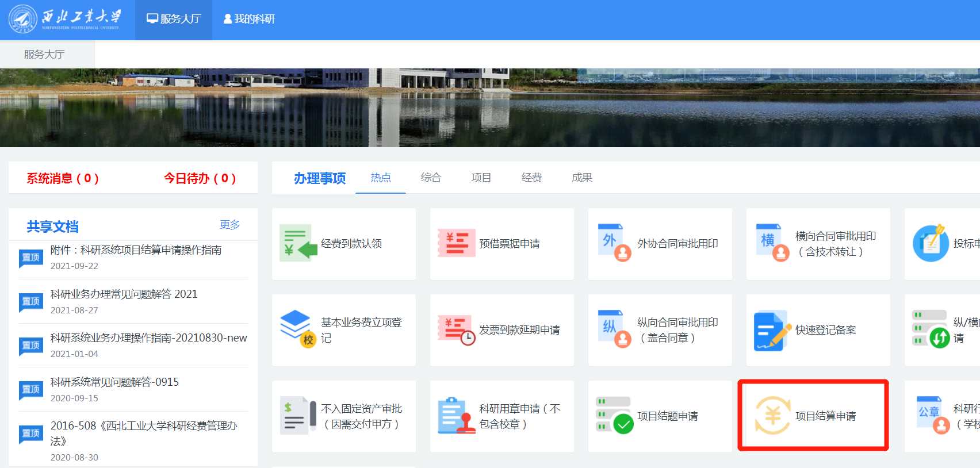
Task: View 系统消息 (0) notifications
Action: pos(63,178)
